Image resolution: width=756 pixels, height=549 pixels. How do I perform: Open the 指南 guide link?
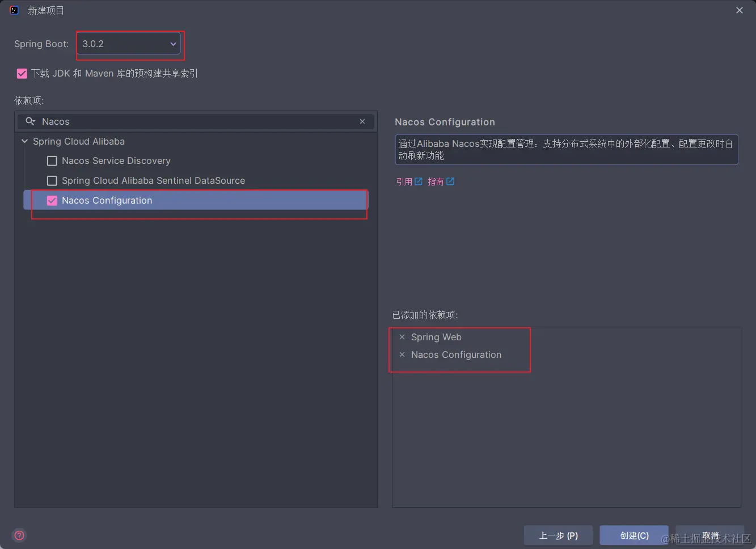[x=441, y=181]
